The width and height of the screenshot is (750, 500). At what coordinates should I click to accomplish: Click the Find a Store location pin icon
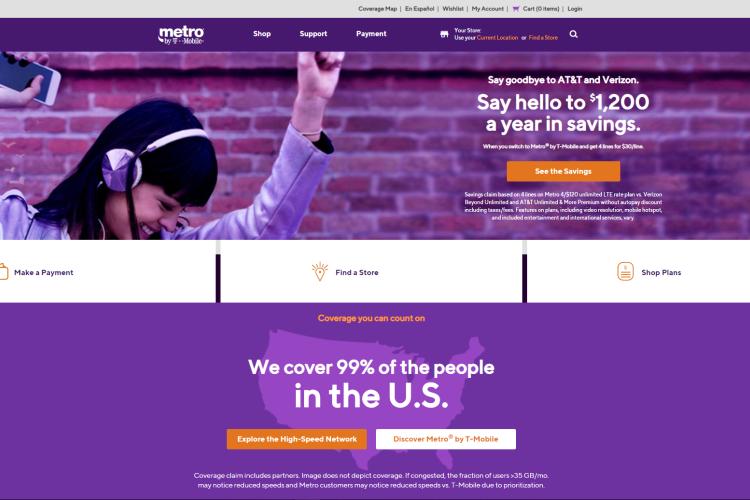click(320, 272)
